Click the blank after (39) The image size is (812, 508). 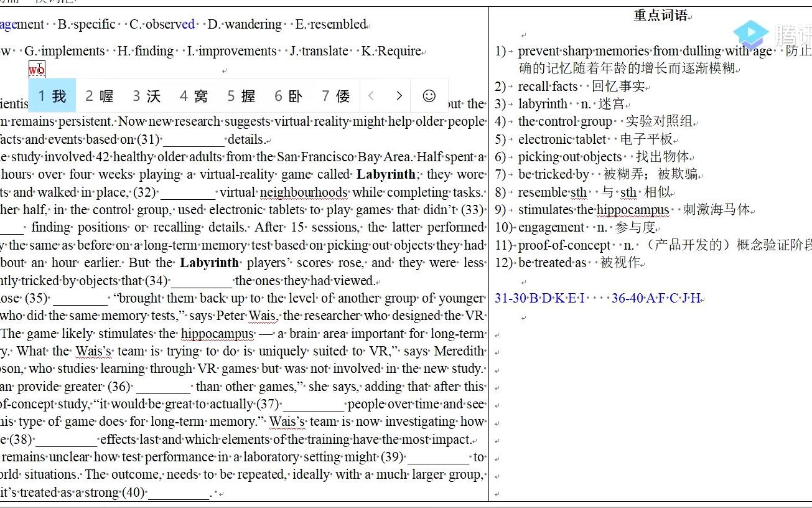click(438, 457)
